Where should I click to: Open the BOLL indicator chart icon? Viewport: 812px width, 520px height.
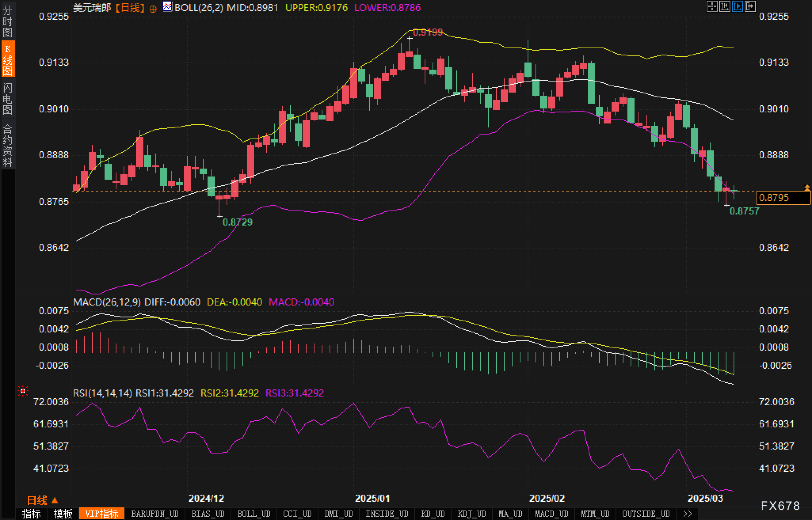[x=168, y=7]
